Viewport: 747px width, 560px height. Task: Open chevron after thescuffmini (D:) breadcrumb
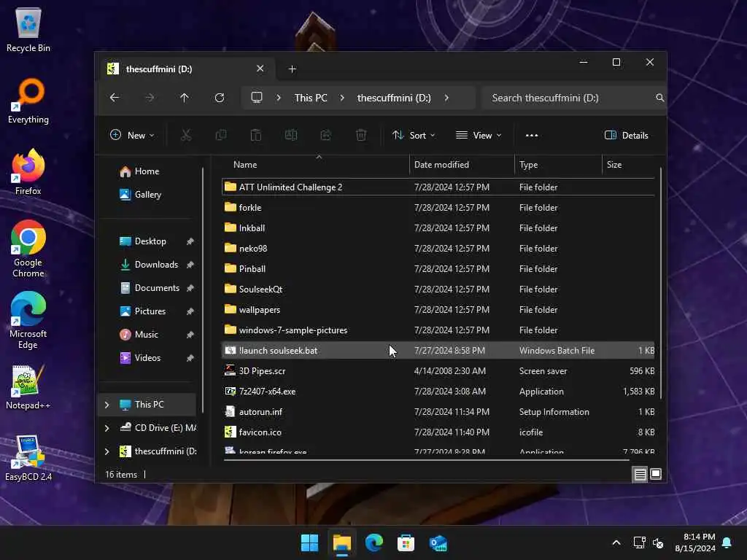click(x=446, y=98)
